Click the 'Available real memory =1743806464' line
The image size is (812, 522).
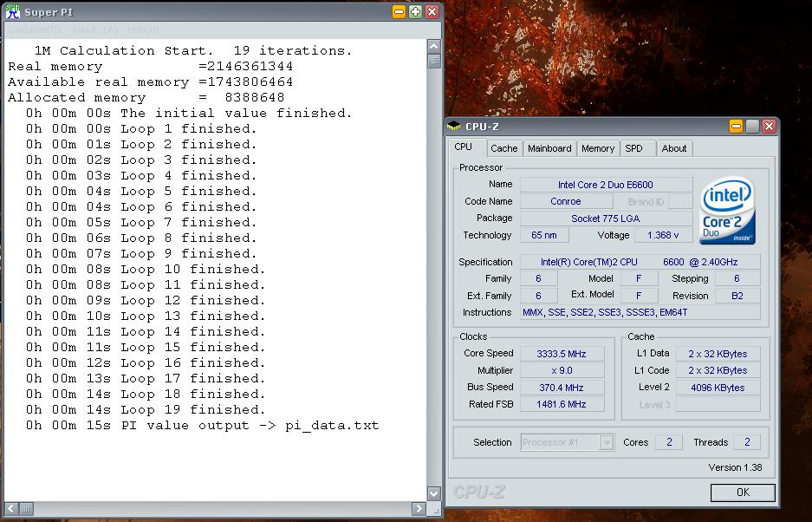click(x=150, y=82)
